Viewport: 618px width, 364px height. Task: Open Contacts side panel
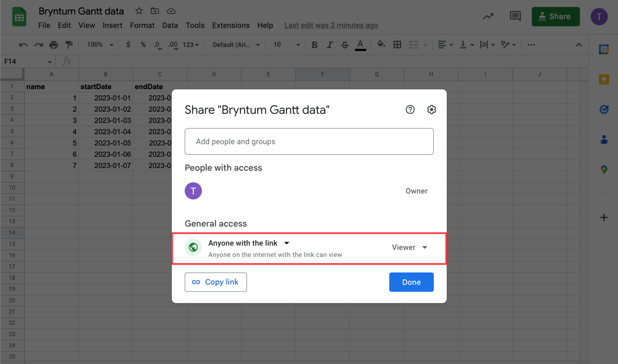(x=604, y=139)
